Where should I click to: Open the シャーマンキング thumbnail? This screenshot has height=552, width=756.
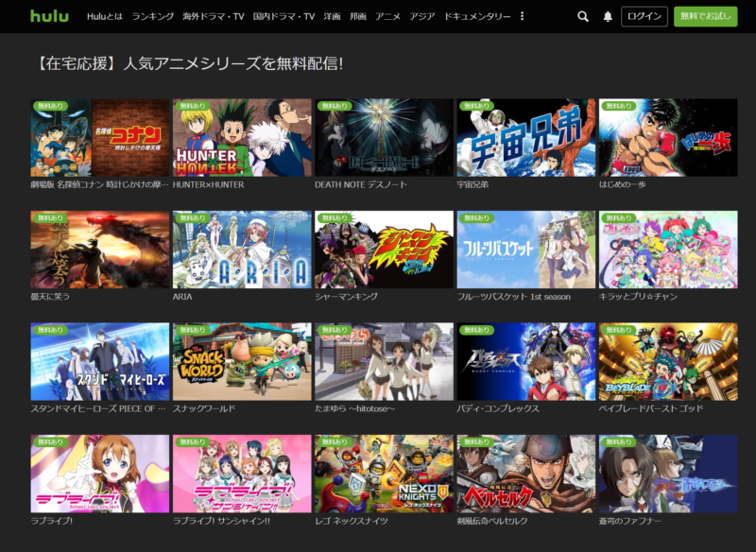point(384,250)
